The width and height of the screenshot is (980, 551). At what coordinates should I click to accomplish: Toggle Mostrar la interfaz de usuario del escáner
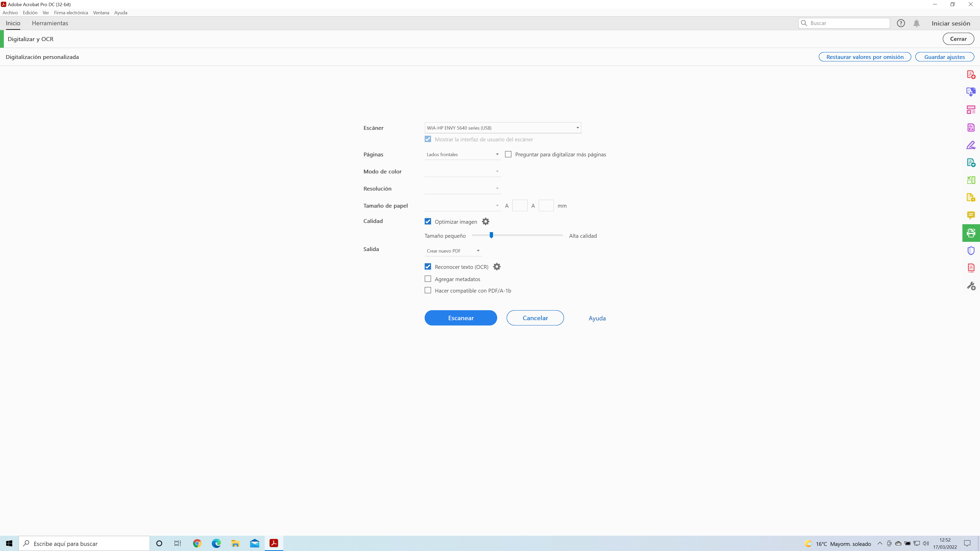tap(428, 139)
